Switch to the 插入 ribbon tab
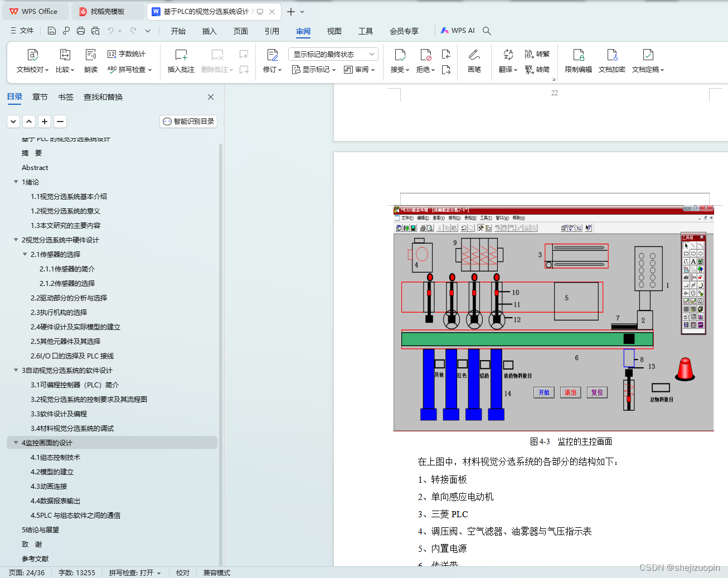The image size is (728, 578). click(210, 31)
